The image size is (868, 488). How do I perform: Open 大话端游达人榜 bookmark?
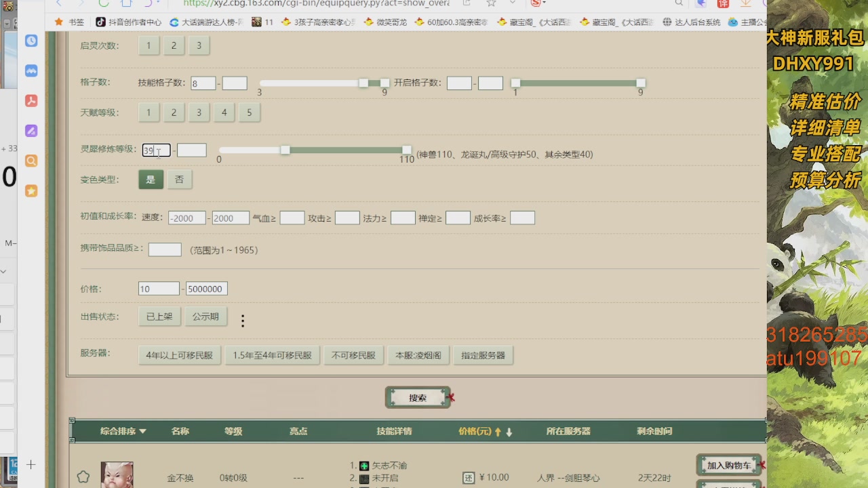pyautogui.click(x=207, y=22)
